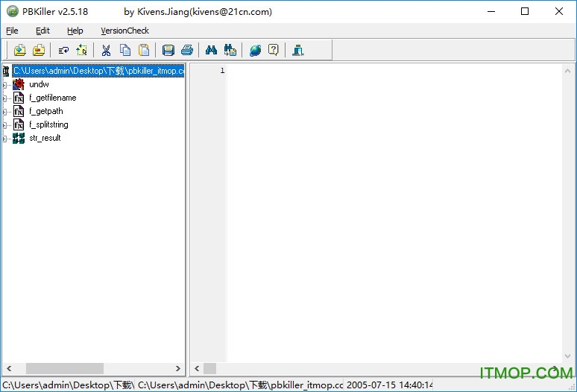
Task: Click the Copy toolbar icon
Action: tap(125, 50)
